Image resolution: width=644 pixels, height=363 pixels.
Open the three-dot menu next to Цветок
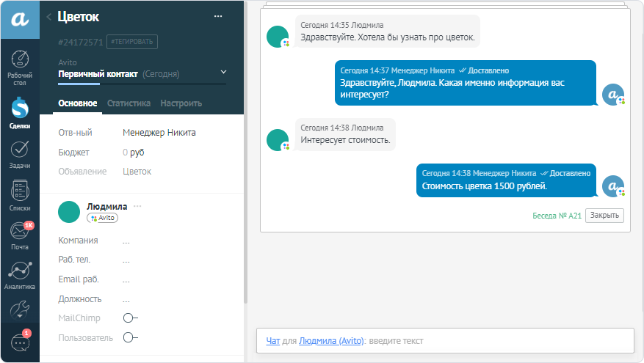[217, 16]
